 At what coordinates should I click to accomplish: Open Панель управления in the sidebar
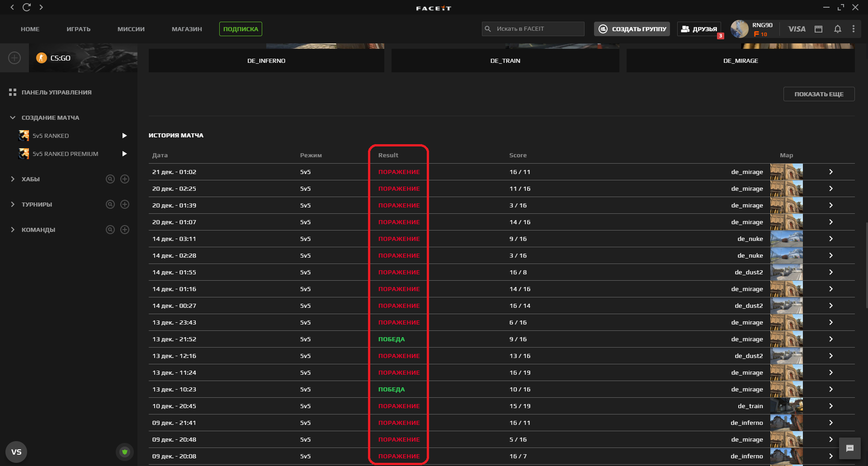point(57,92)
